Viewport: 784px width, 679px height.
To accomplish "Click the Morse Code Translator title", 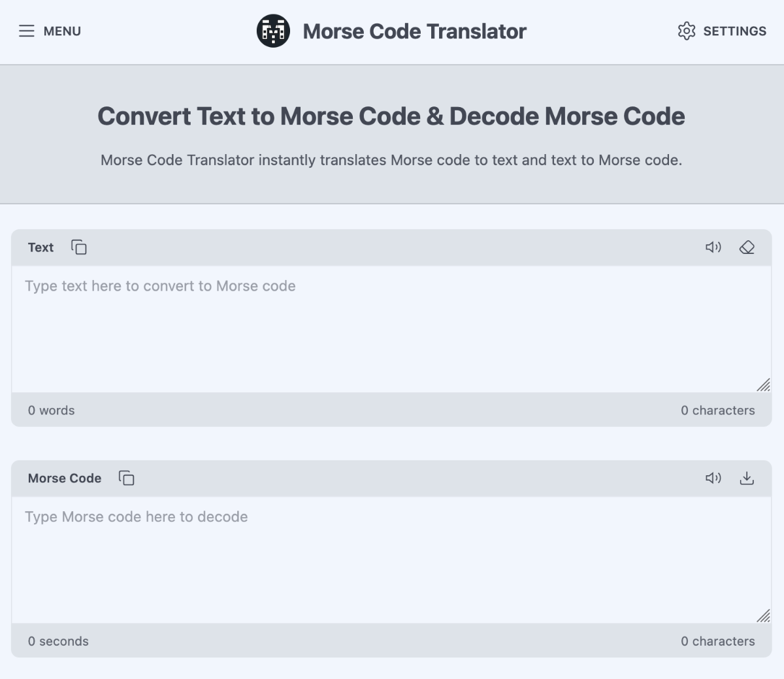I will click(x=414, y=31).
